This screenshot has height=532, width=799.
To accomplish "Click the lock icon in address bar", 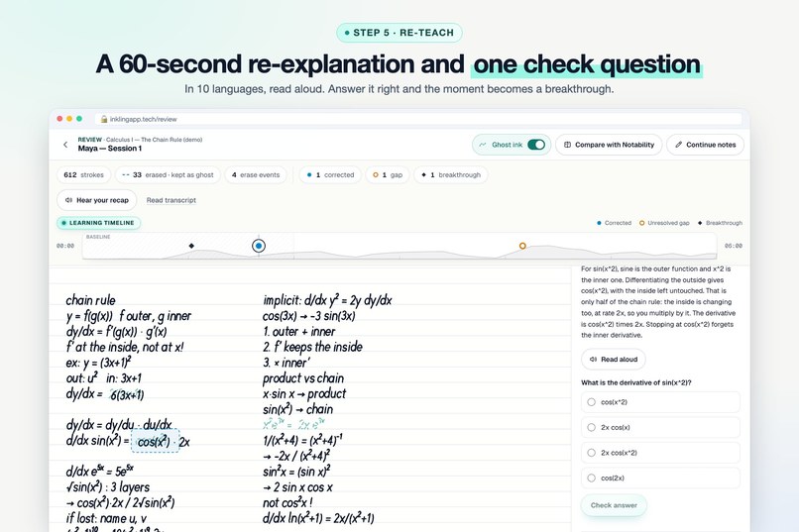I will pos(104,119).
